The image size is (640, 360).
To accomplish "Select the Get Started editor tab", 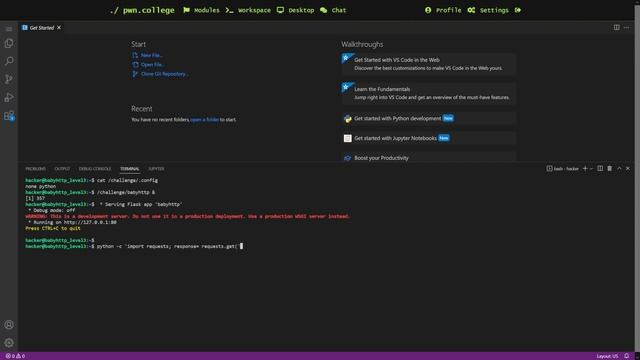I will [x=42, y=28].
